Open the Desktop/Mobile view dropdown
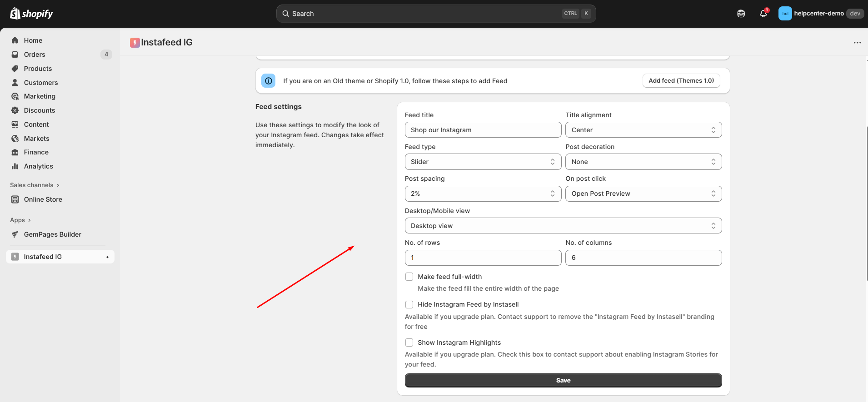This screenshot has width=868, height=402. [x=564, y=226]
